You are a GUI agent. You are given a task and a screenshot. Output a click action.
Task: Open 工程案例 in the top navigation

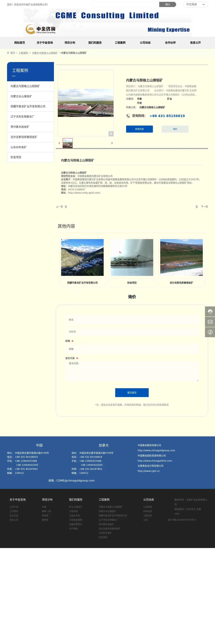[x=120, y=43]
